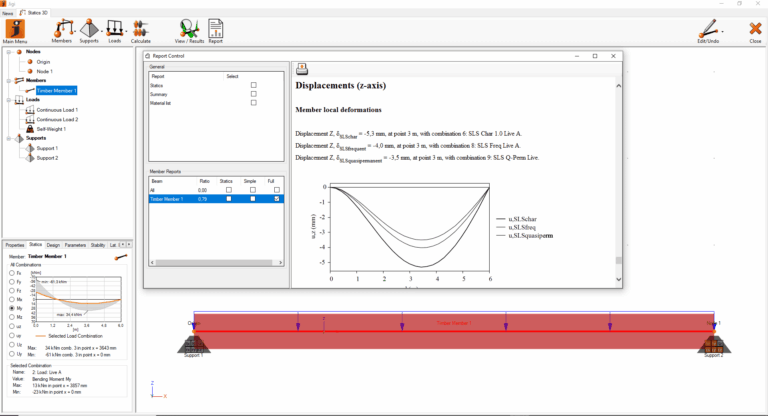Image resolution: width=768 pixels, height=416 pixels.
Task: Click the Edit/Undo icon
Action: point(712,31)
